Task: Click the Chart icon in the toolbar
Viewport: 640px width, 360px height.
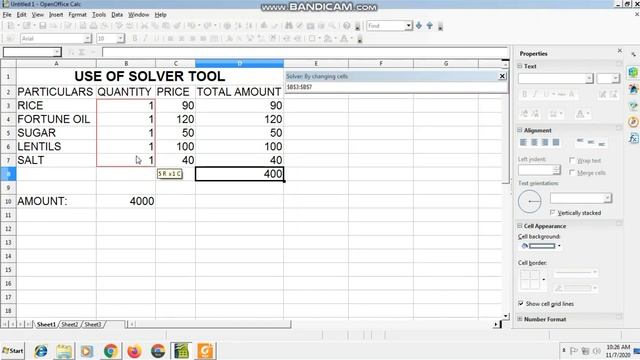Action: point(264,26)
